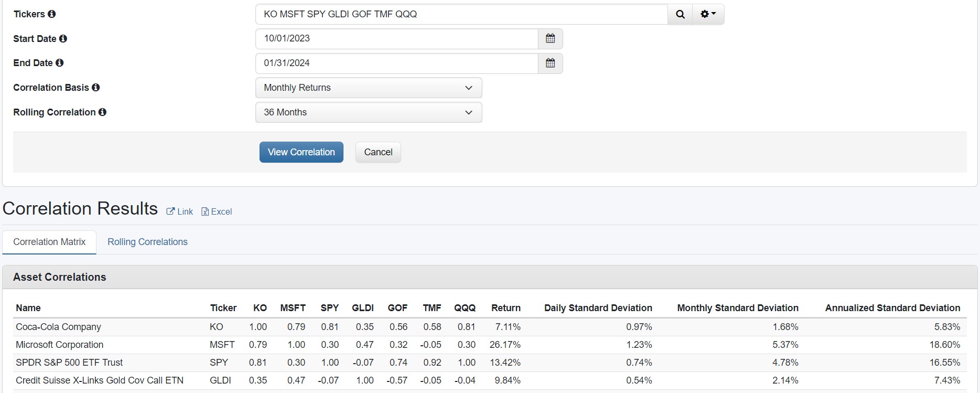Image resolution: width=980 pixels, height=393 pixels.
Task: Click the Asset Correlations panel heading
Action: (x=60, y=277)
